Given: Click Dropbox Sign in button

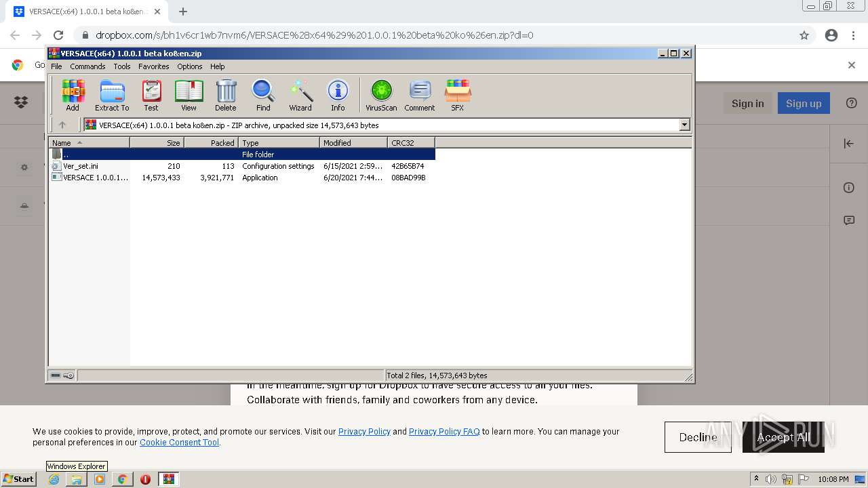Looking at the screenshot, I should point(747,103).
